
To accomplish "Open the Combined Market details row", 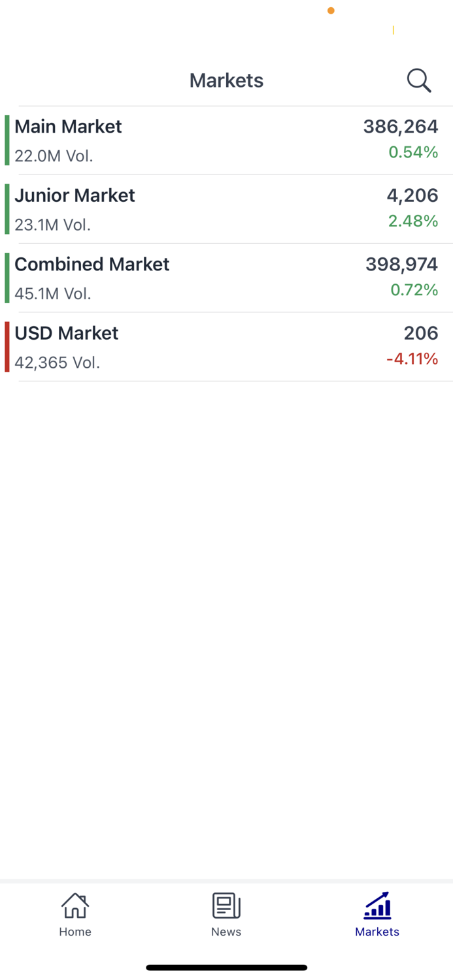I will coord(226,278).
